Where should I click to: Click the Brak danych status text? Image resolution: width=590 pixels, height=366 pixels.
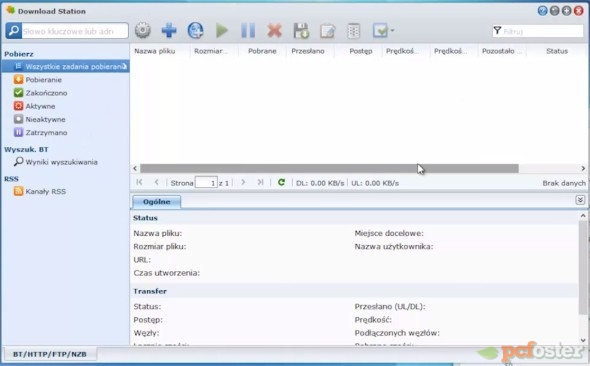coord(564,183)
